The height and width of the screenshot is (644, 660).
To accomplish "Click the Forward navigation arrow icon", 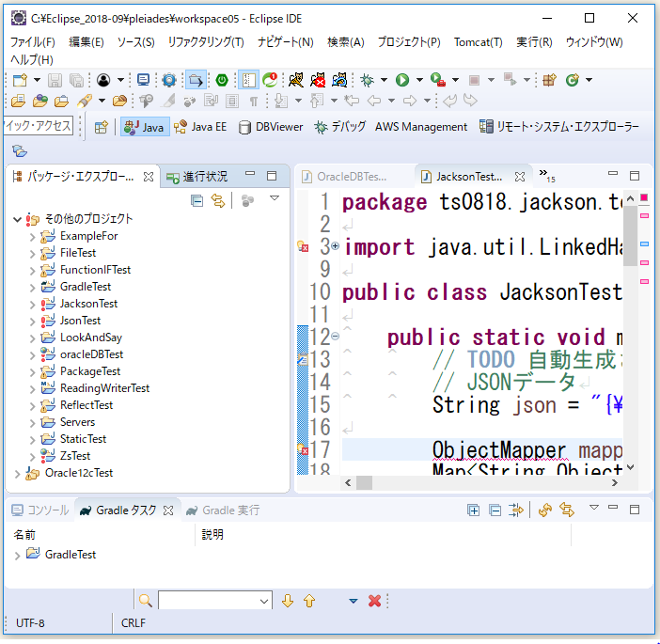I will [410, 101].
